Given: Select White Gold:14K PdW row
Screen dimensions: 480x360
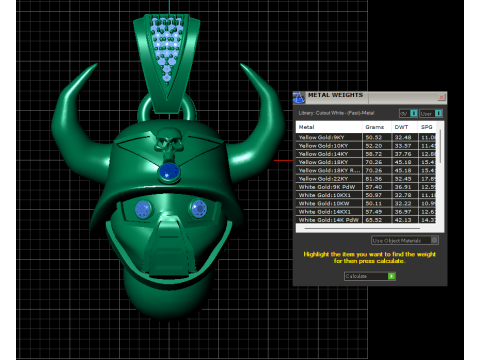Looking at the screenshot, I should click(x=366, y=220).
